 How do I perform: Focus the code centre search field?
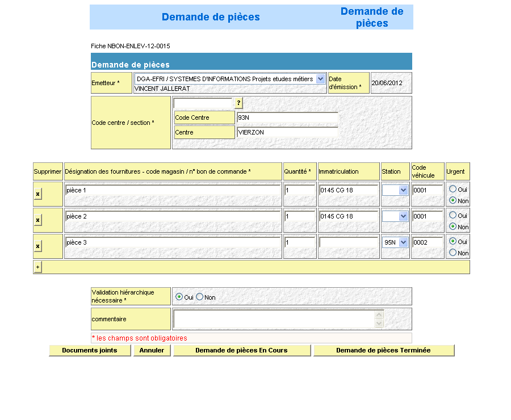pos(203,103)
